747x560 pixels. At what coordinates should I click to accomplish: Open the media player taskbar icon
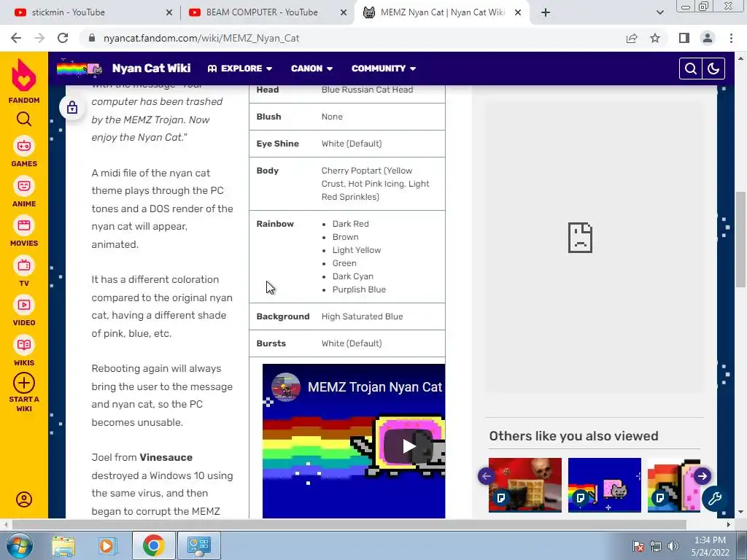108,545
